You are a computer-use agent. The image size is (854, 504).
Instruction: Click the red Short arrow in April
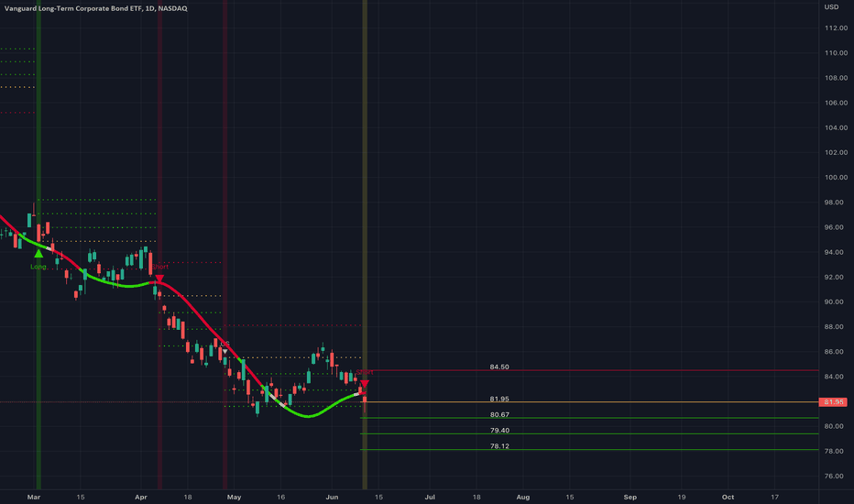click(x=159, y=279)
